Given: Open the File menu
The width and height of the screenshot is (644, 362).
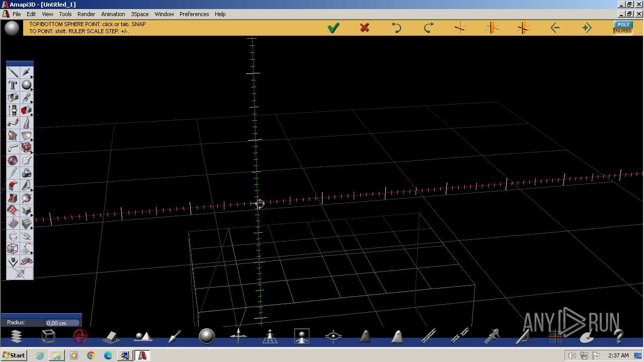Looking at the screenshot, I should tap(17, 14).
